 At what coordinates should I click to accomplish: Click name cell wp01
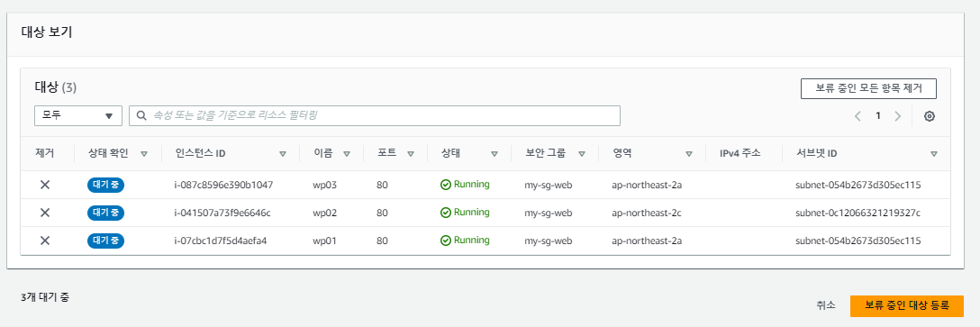pyautogui.click(x=325, y=241)
